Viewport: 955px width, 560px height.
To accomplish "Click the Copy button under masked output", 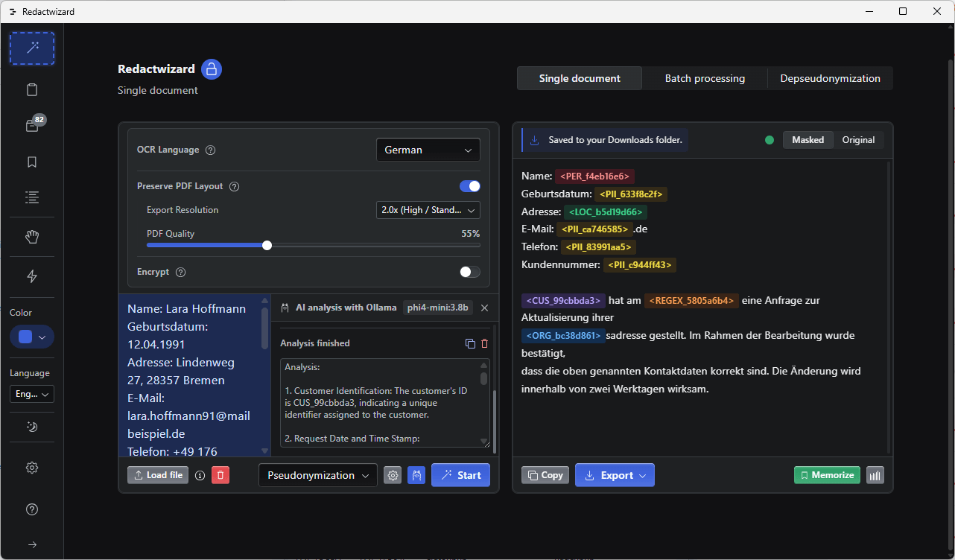I will [x=545, y=475].
